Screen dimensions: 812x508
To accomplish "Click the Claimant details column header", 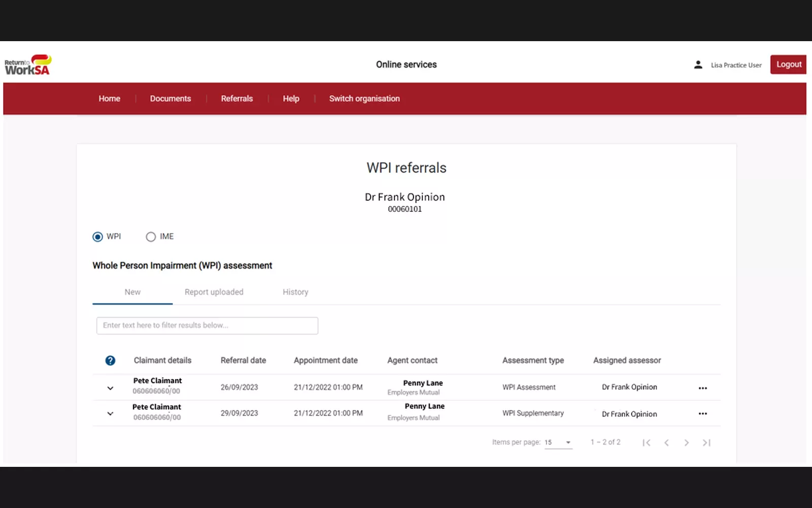I will [162, 360].
